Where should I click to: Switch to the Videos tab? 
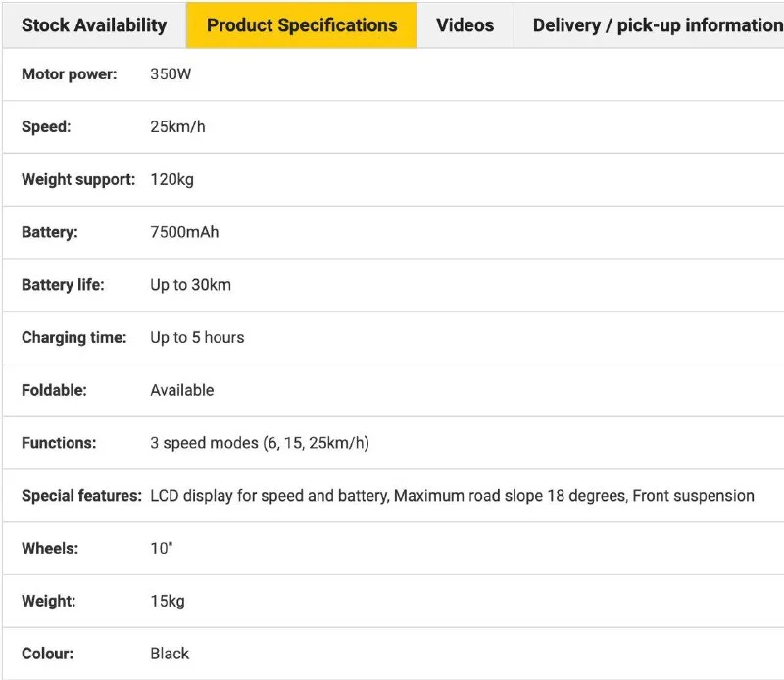tap(465, 25)
